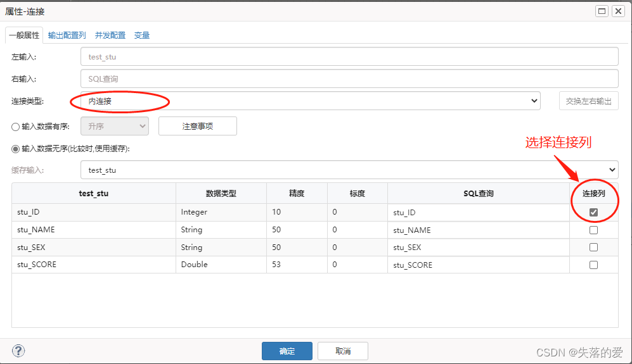Click the 左输入 field containing test_stu
The width and height of the screenshot is (632, 364).
(349, 56)
